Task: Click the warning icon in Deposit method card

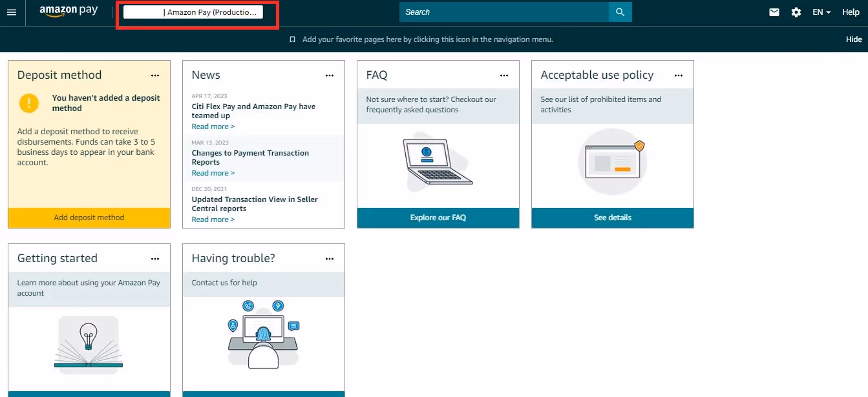Action: pyautogui.click(x=29, y=103)
